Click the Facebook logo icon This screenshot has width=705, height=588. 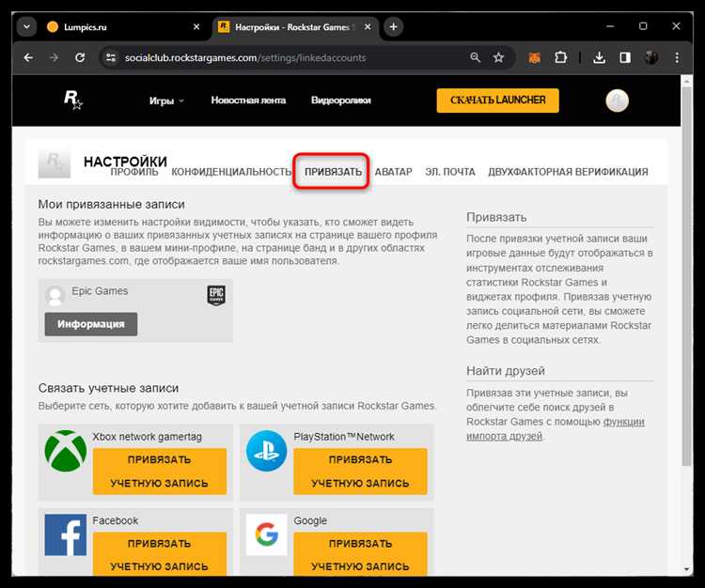pyautogui.click(x=66, y=535)
